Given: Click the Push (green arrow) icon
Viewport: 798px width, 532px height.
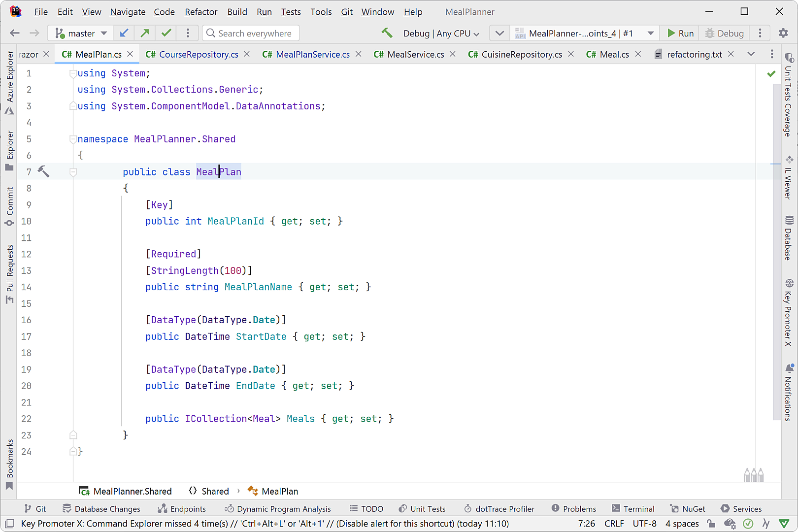Looking at the screenshot, I should click(145, 33).
